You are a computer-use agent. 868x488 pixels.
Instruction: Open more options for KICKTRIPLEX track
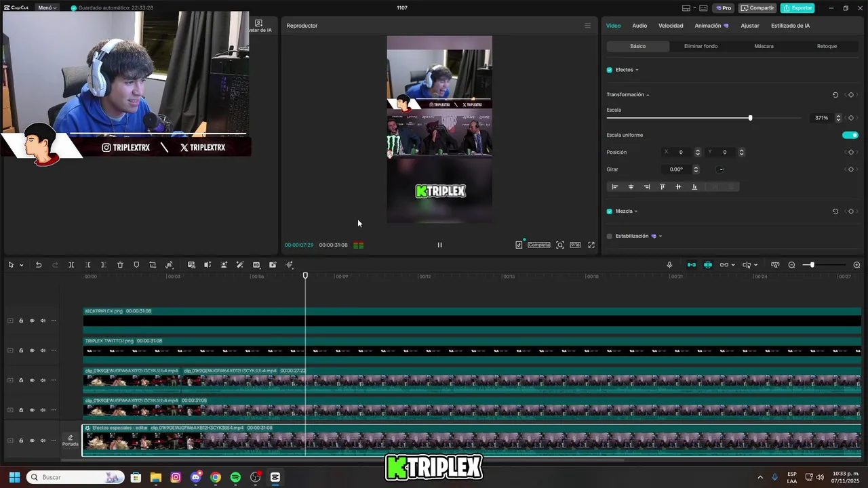54,321
